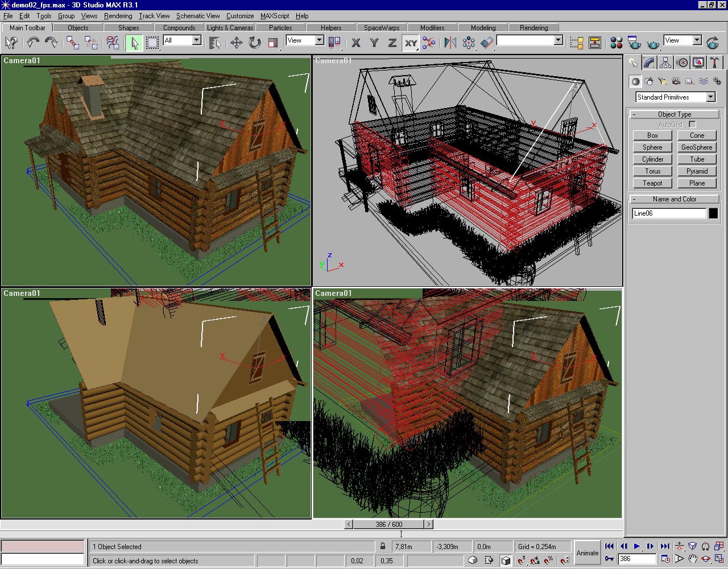The image size is (728, 569).
Task: Collapse the Object Type rollout
Action: (675, 114)
